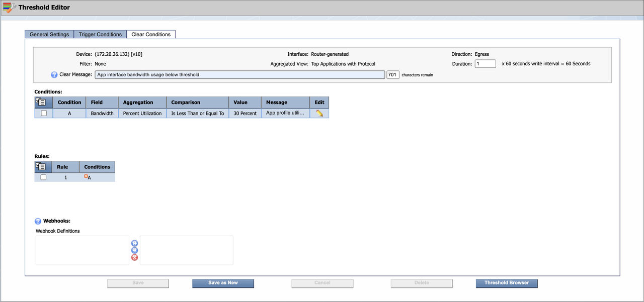Viewport: 644px width, 302px height.
Task: Click the orange delete icon on rule condition A
Action: [x=86, y=176]
